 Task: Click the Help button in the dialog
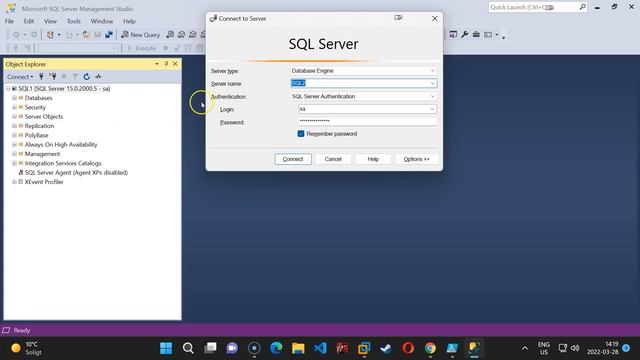tap(373, 159)
